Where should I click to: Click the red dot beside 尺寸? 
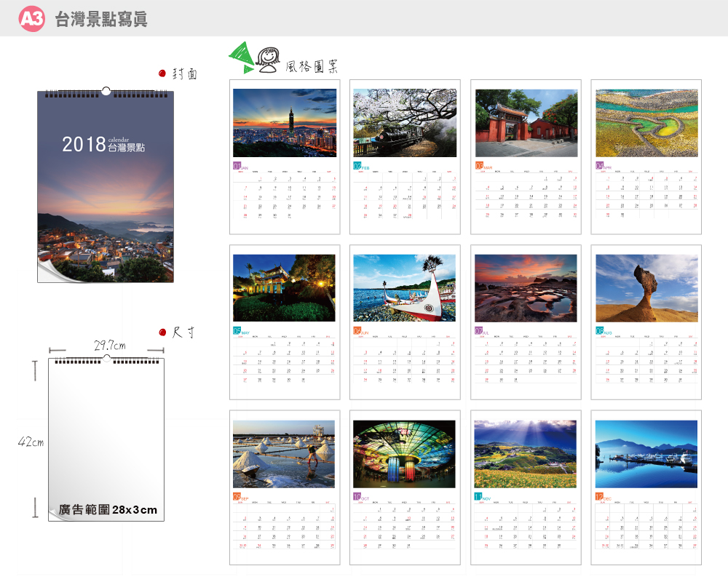(x=162, y=332)
